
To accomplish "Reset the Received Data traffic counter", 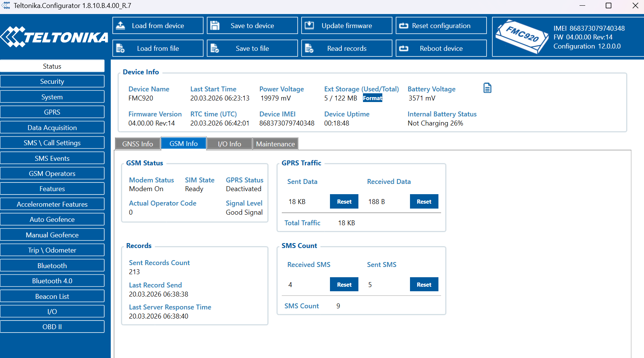I will 424,201.
